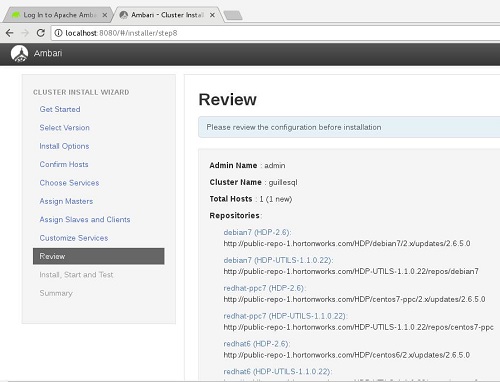Click redhat-ppc7 (HDP-2.6) label
Screen dimensions: 500x382
[x=265, y=288]
